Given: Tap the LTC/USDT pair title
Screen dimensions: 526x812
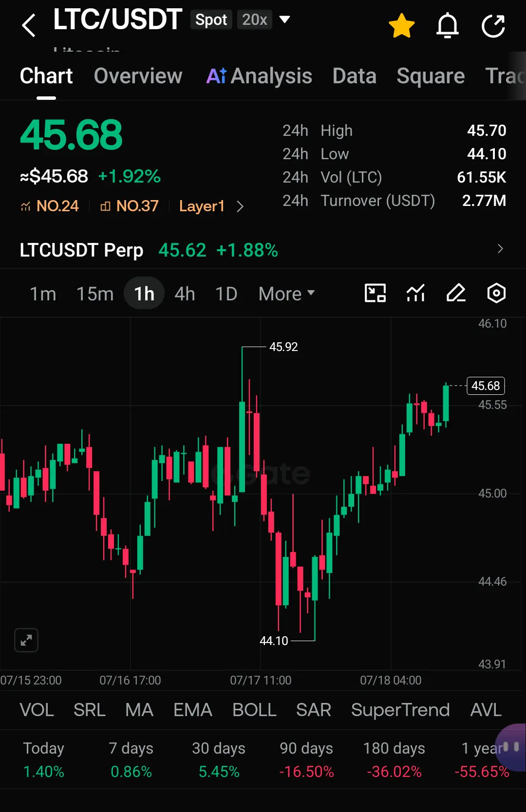Looking at the screenshot, I should 117,19.
